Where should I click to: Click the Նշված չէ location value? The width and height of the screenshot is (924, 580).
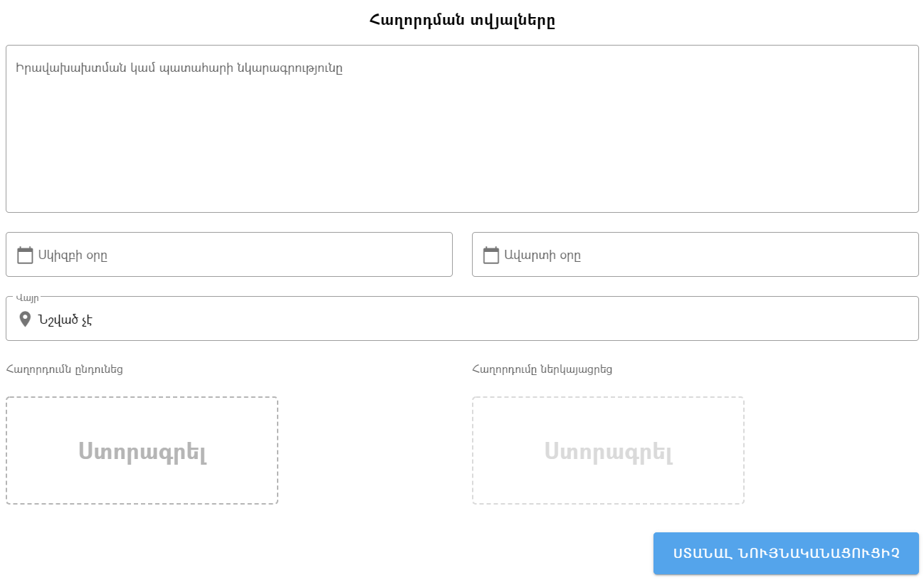tap(65, 320)
